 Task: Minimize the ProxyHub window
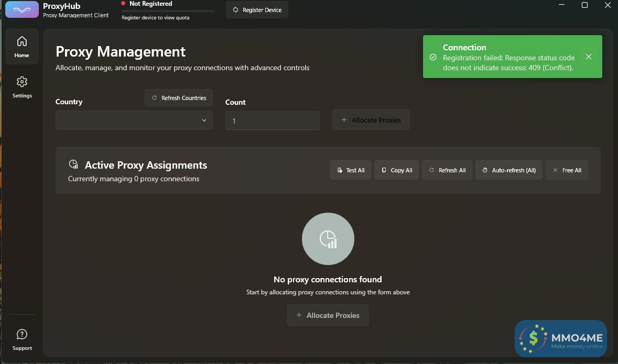click(561, 5)
